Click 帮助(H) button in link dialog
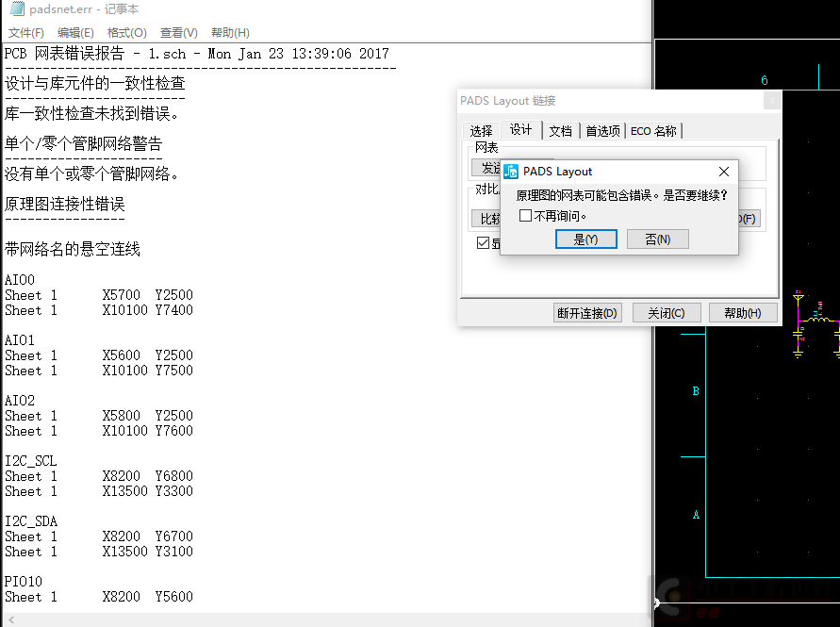This screenshot has height=627, width=840. (743, 313)
